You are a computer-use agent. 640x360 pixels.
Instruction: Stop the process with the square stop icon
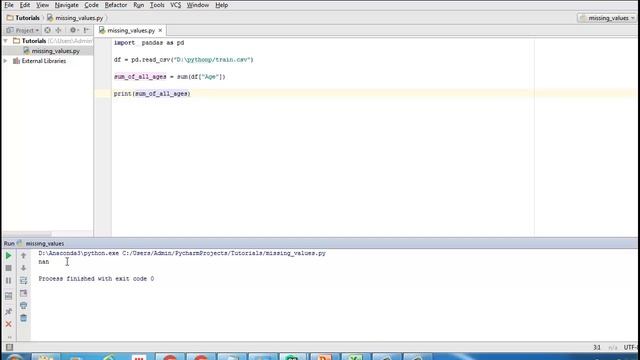point(8,268)
